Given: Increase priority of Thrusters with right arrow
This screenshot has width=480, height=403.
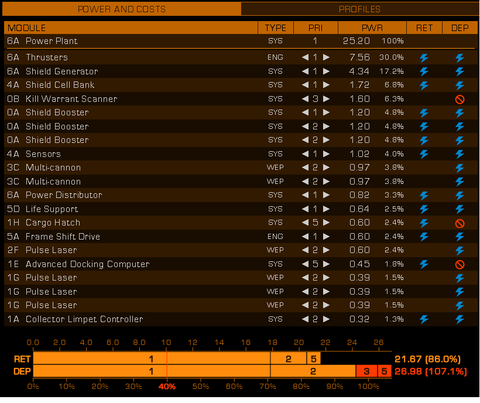Looking at the screenshot, I should point(326,57).
